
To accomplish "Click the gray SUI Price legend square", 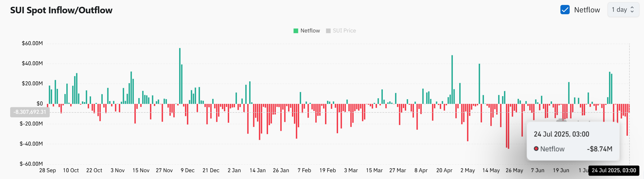I will (328, 31).
